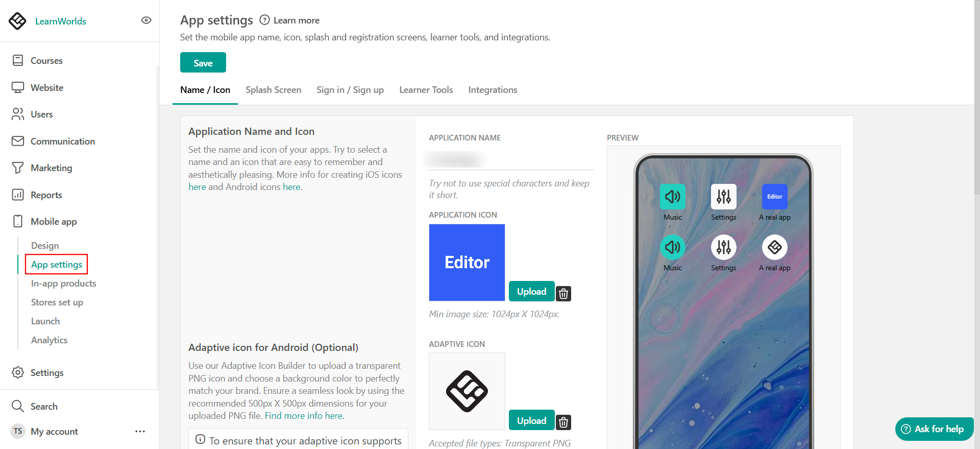Switch to the Learner Tools tab
Viewport: 980px width, 449px height.
pos(426,90)
